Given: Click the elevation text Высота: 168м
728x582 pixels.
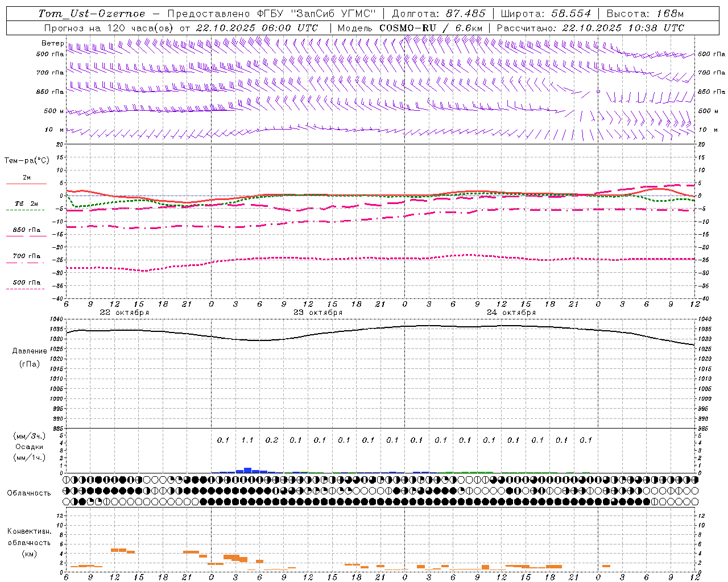Looking at the screenshot, I should click(x=645, y=14).
